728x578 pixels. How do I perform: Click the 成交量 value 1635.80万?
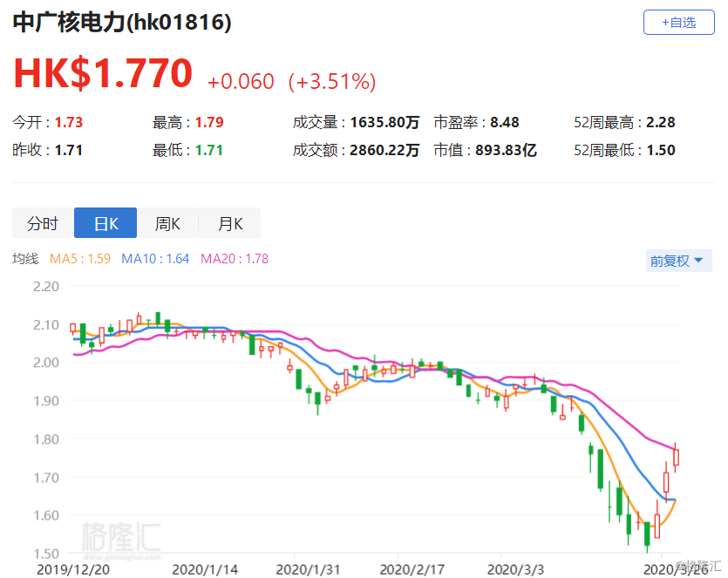click(384, 122)
